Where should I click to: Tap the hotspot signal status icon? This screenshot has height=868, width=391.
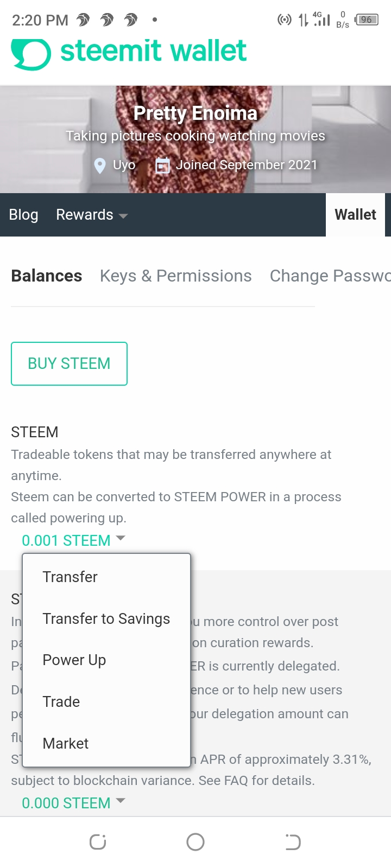pyautogui.click(x=284, y=20)
